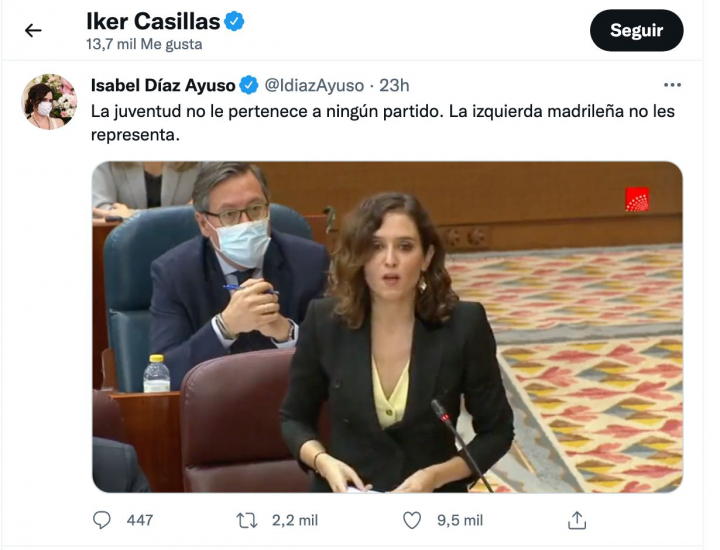Click the Isabel Díaz Ayuso display name
This screenshot has height=550, width=720.
tap(163, 85)
